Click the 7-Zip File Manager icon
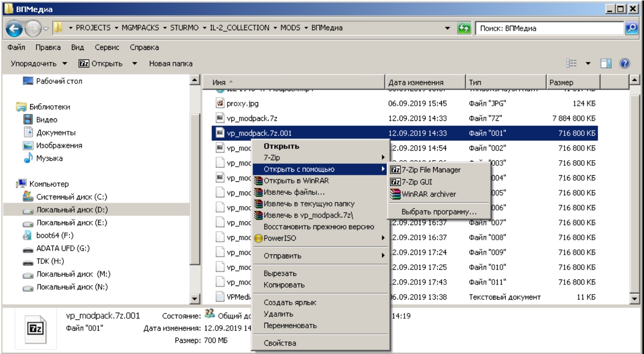 tap(395, 170)
